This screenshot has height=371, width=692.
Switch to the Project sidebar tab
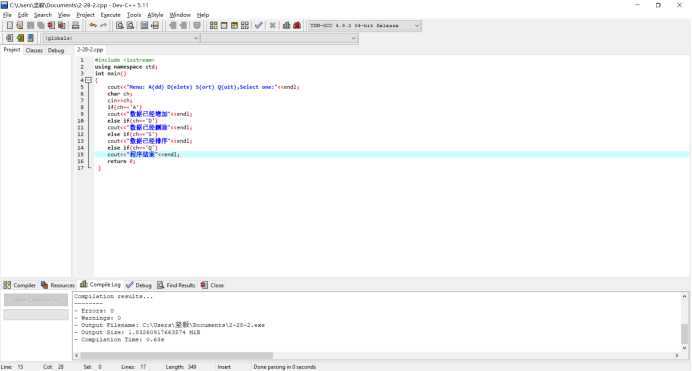point(12,50)
